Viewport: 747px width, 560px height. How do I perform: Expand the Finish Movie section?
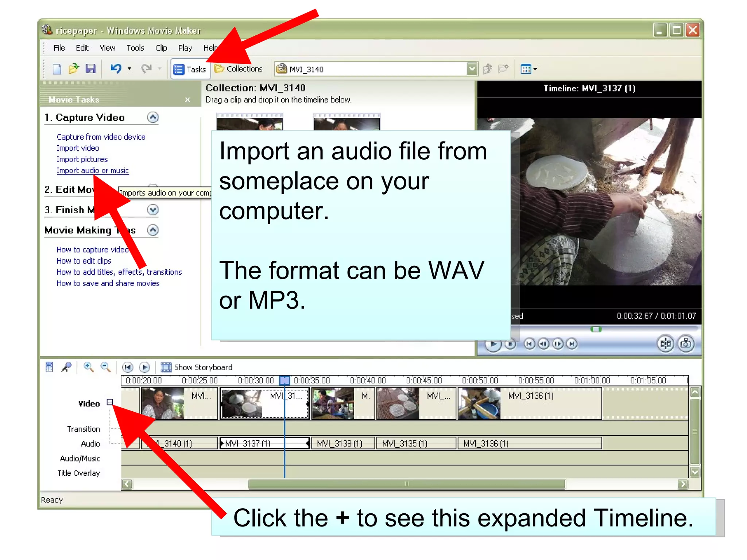click(153, 210)
